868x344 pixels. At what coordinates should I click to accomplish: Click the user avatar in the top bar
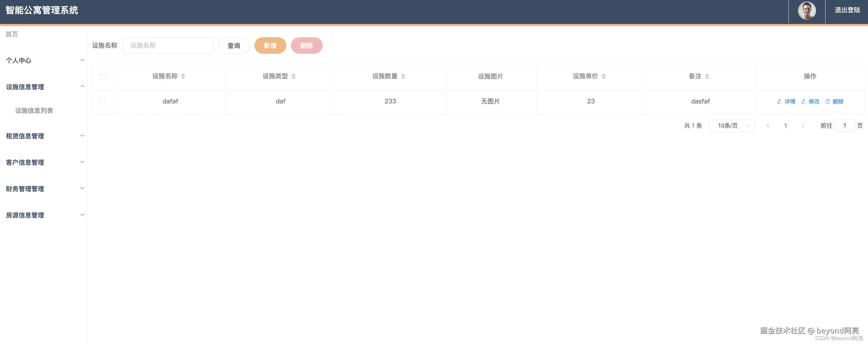[x=807, y=11]
